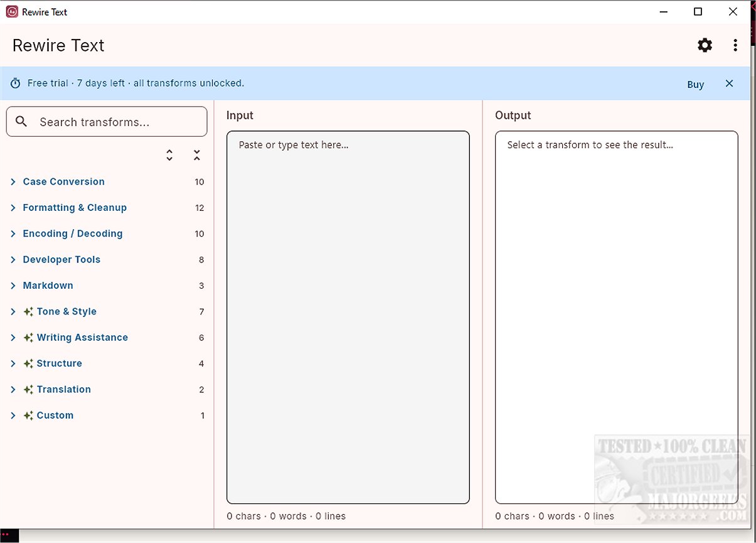Screen dimensions: 756x543
Task: Expand the Developer Tools chevron
Action: 13,260
